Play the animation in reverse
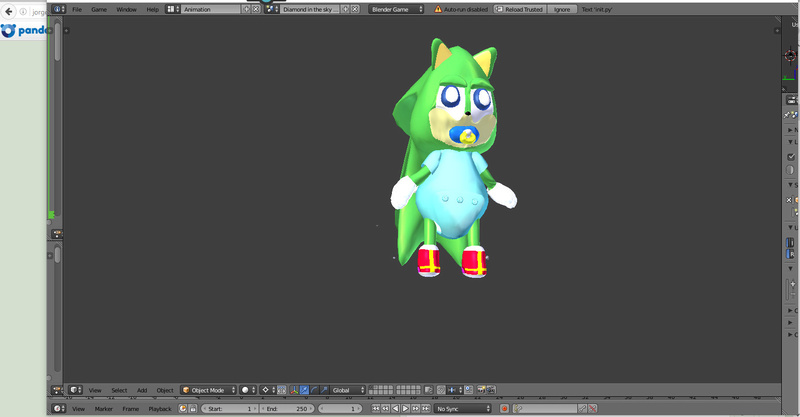 395,408
